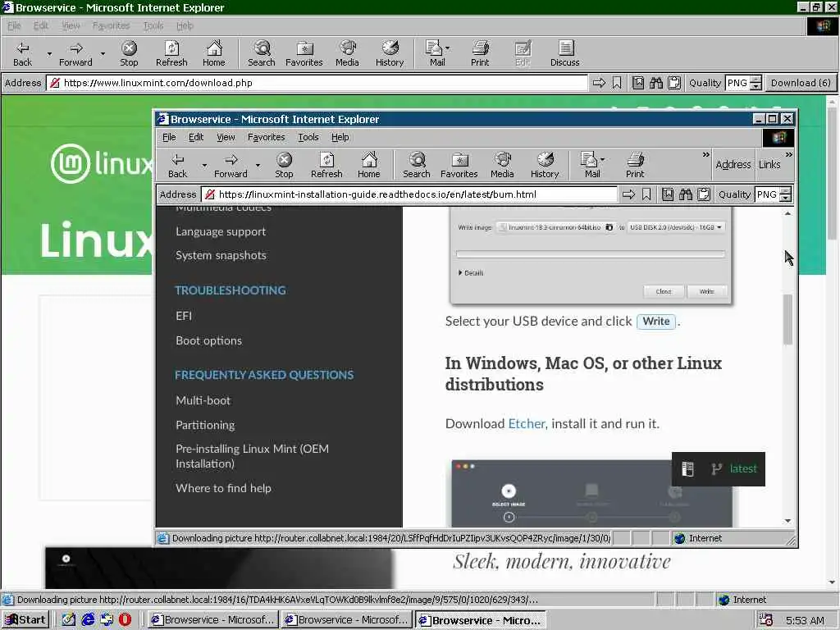Click Forward in the background window toolbar

click(x=75, y=53)
